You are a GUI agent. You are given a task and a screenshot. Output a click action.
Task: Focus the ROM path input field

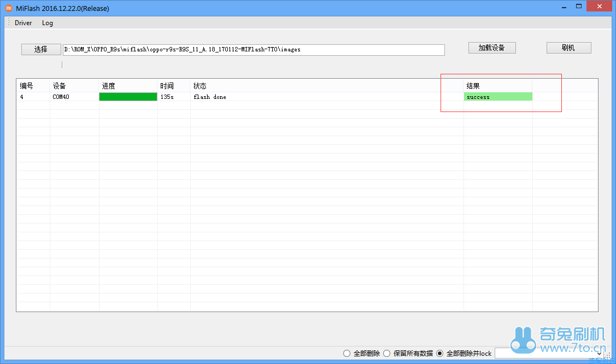click(254, 50)
